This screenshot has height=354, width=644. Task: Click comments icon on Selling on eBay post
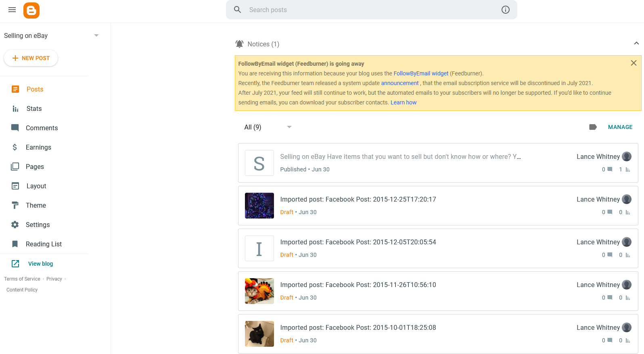[610, 169]
